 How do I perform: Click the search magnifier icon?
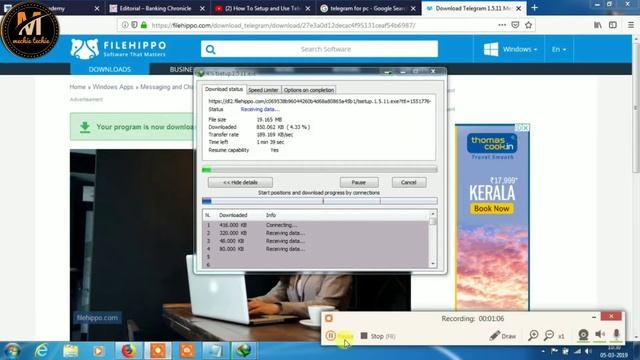coord(211,50)
